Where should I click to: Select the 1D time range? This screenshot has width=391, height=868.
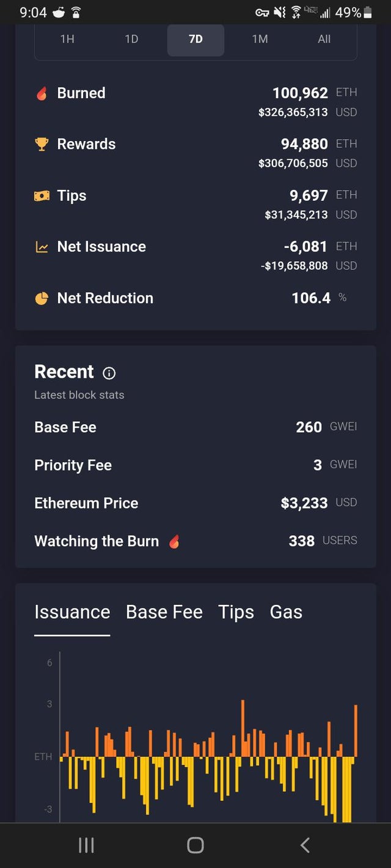click(x=131, y=39)
